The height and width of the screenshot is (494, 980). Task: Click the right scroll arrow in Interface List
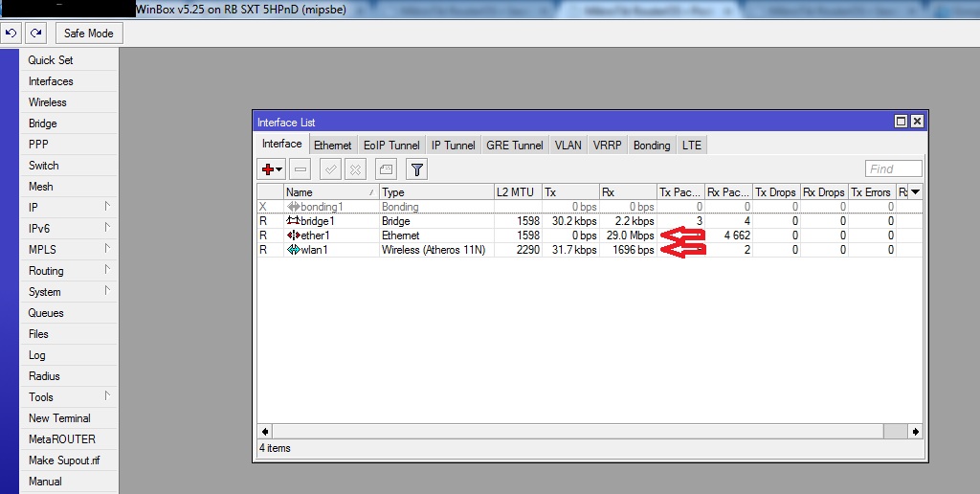916,431
